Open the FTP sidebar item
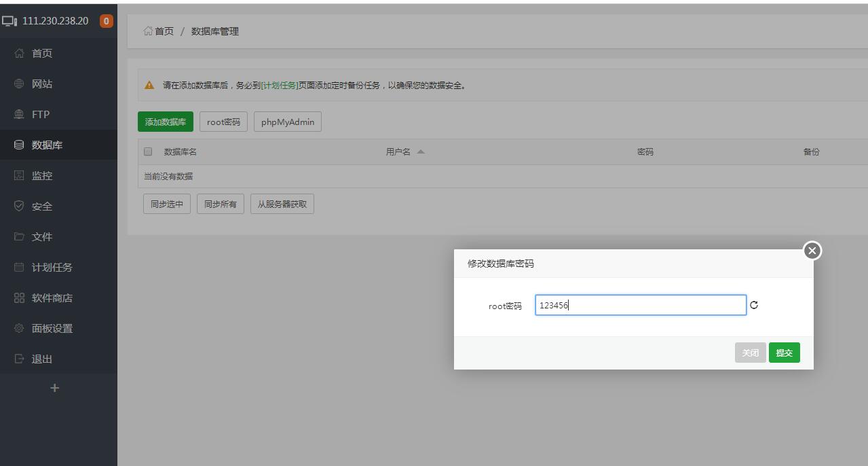 (x=41, y=115)
